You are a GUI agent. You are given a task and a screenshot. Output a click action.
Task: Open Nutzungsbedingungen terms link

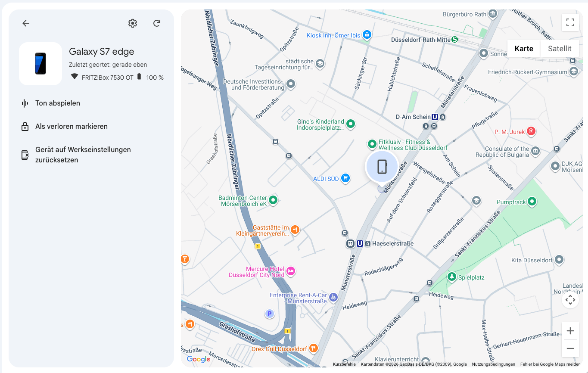pyautogui.click(x=494, y=364)
